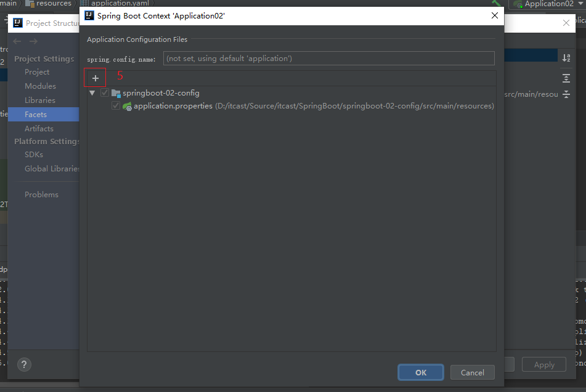Close the Spring Boot Context dialog

(494, 16)
